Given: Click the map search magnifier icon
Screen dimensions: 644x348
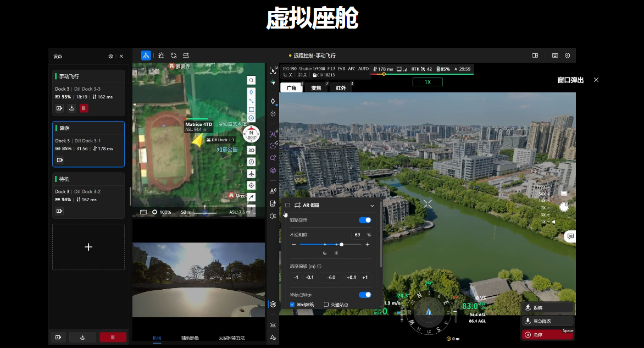Looking at the screenshot, I should pos(251,80).
